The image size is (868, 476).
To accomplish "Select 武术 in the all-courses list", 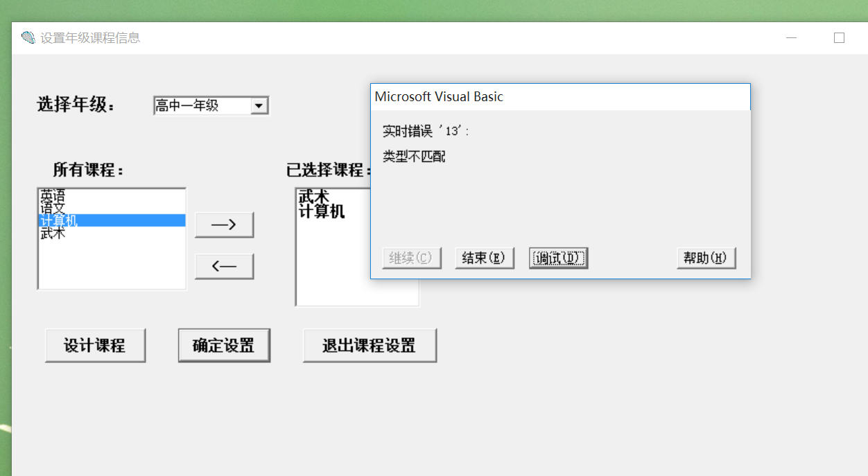I will (112, 233).
